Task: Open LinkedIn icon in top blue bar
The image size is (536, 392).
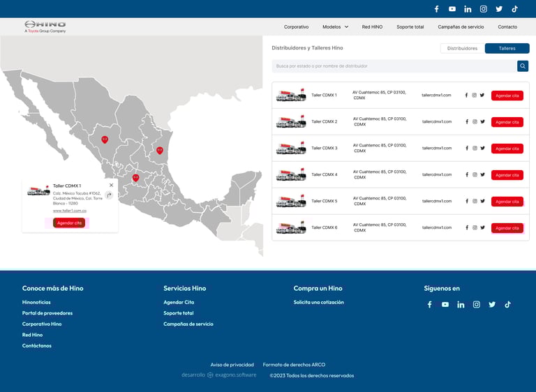Action: (x=468, y=9)
